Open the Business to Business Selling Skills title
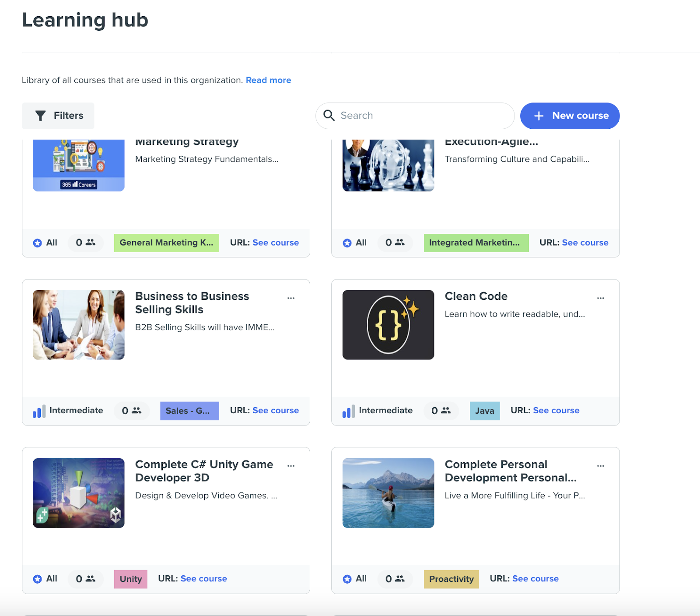This screenshot has width=700, height=616. point(192,303)
